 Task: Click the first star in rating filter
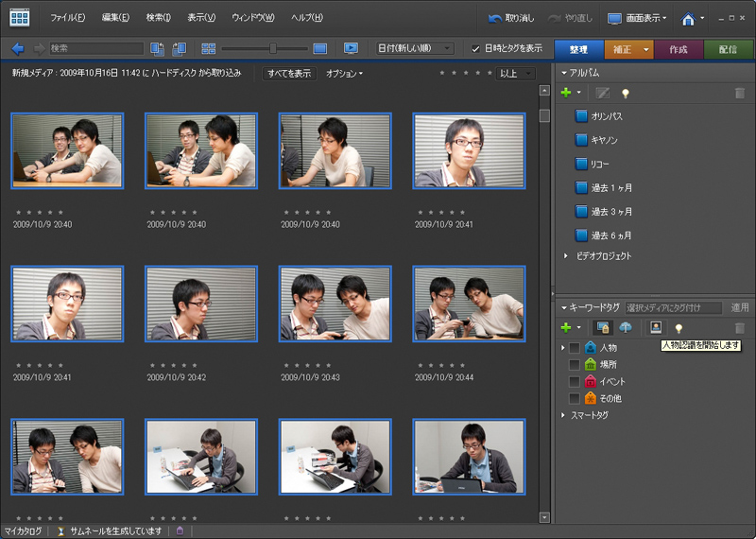click(x=442, y=74)
